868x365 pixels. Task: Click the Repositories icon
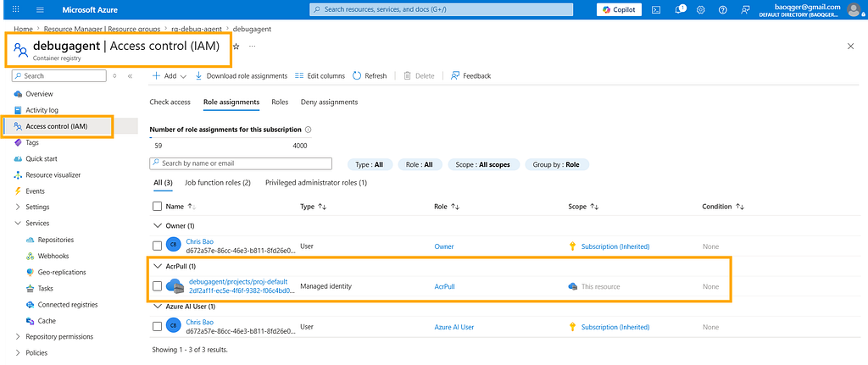tap(31, 240)
